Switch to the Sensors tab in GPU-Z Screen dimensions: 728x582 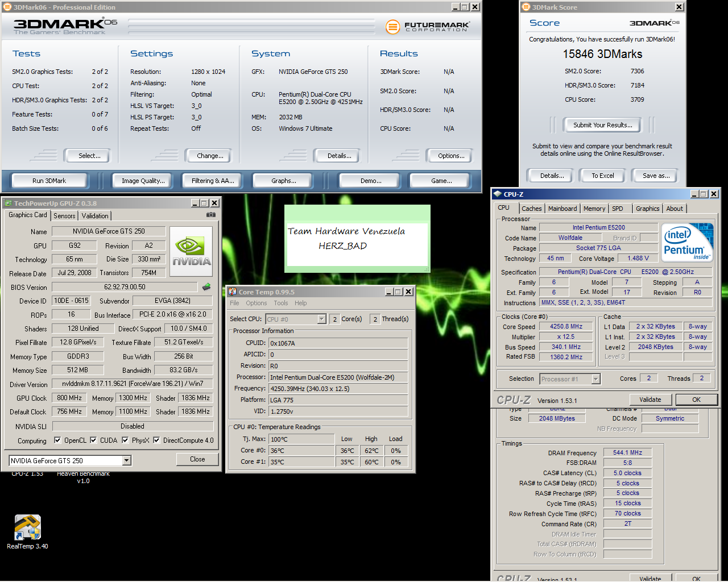[x=64, y=216]
